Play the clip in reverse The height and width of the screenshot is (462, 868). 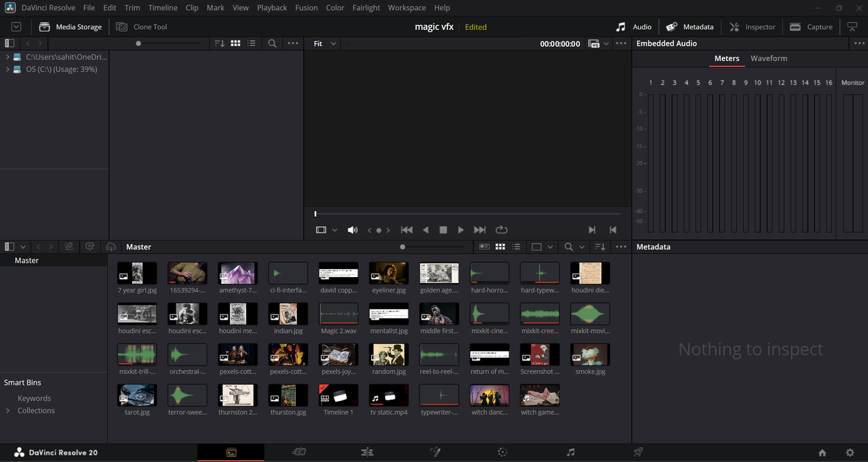(426, 230)
